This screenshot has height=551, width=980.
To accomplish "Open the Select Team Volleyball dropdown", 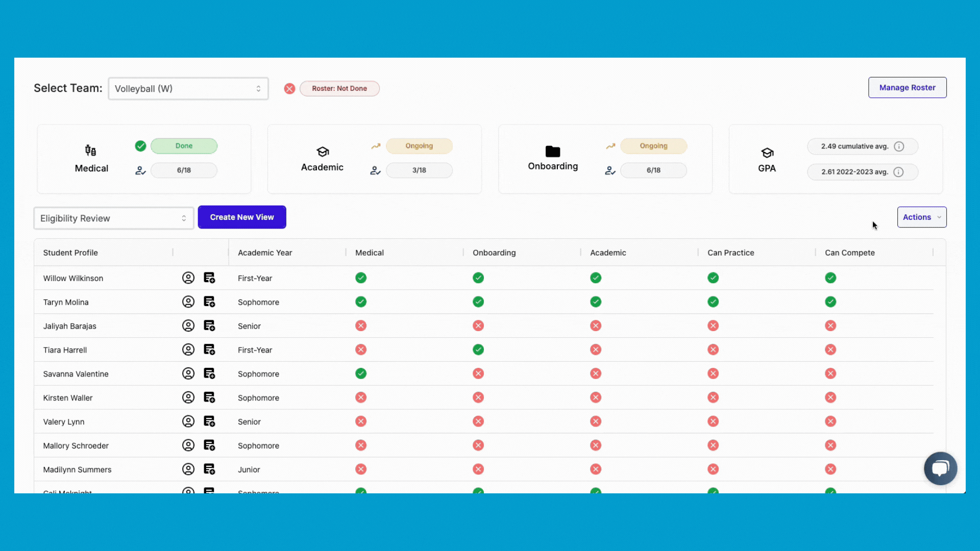I will point(188,89).
